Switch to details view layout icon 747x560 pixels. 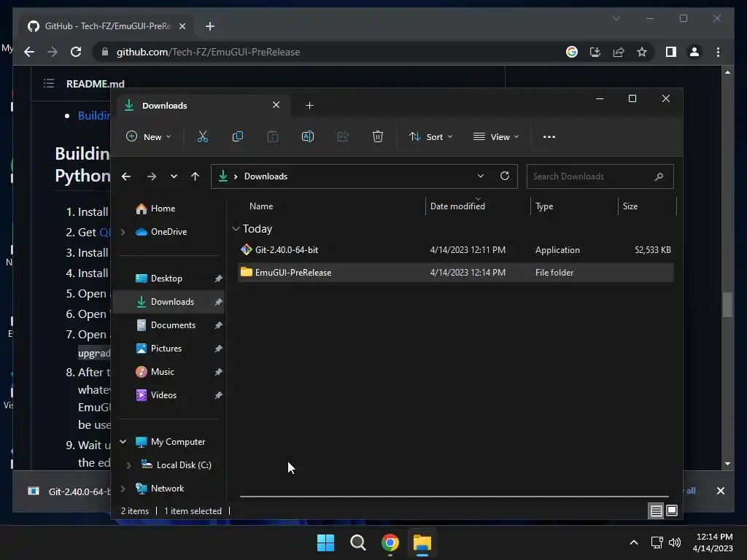click(656, 511)
